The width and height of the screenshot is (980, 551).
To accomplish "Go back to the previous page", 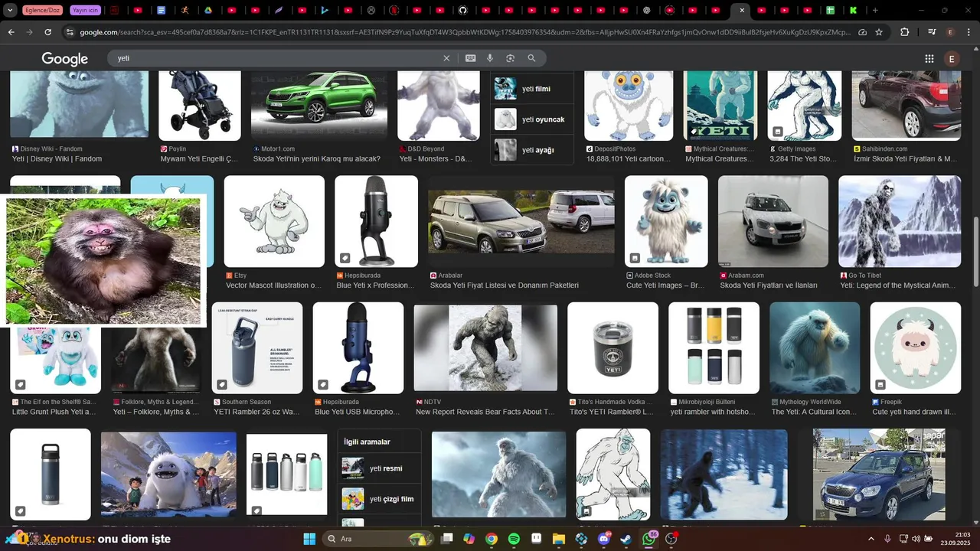I will [x=11, y=32].
